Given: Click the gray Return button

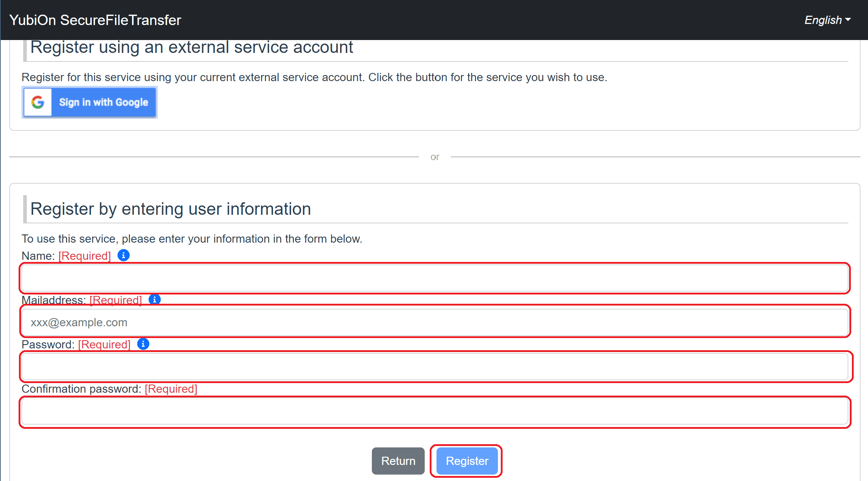Looking at the screenshot, I should tap(398, 461).
